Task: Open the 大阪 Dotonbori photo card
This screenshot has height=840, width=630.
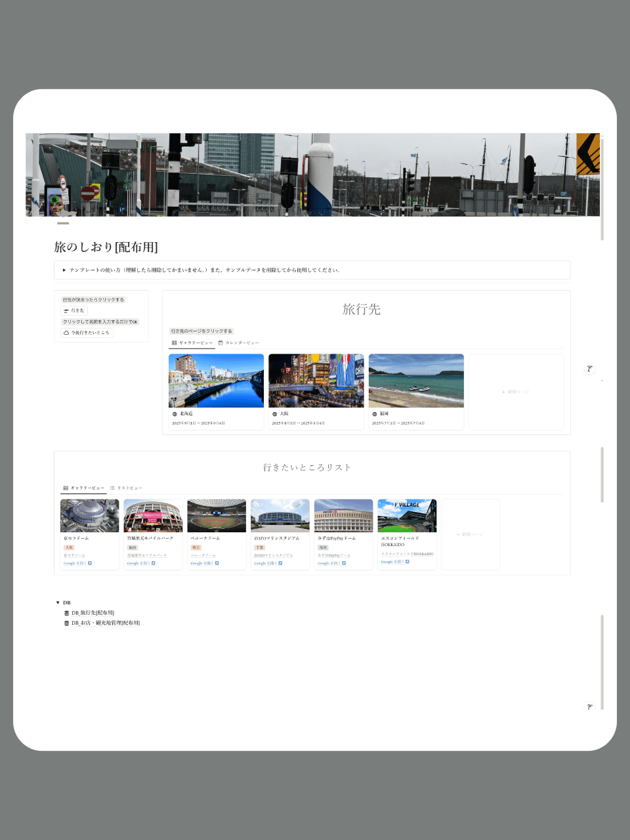Action: (316, 381)
